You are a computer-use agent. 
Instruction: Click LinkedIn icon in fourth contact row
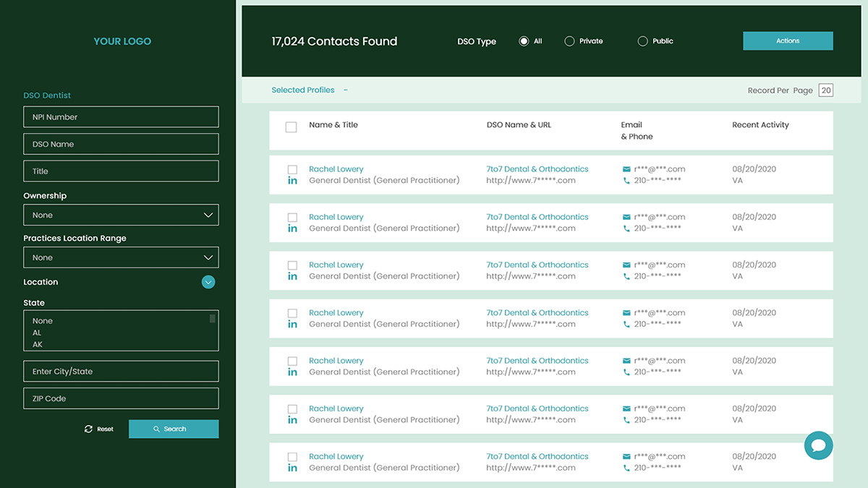click(292, 325)
